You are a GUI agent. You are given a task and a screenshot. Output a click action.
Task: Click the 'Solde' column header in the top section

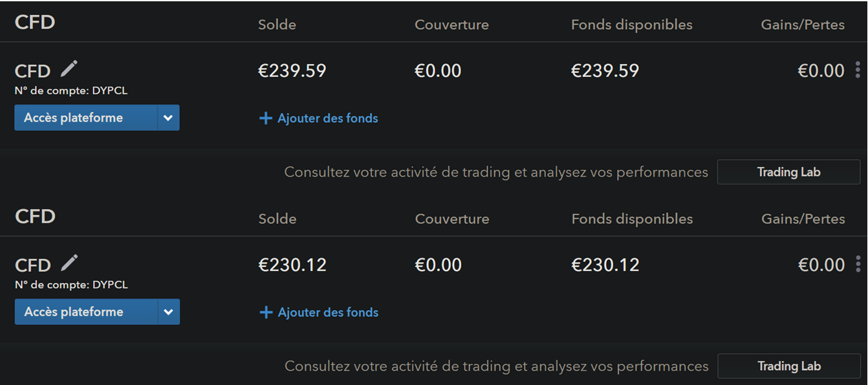pyautogui.click(x=277, y=25)
